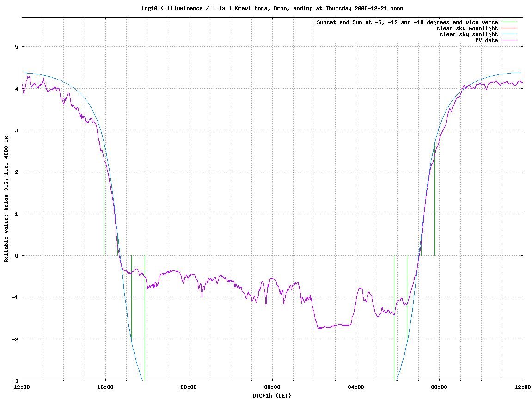Screen dimensions: 532x399
Task: Click the x-axis tick label 00:00
Action: 272,387
